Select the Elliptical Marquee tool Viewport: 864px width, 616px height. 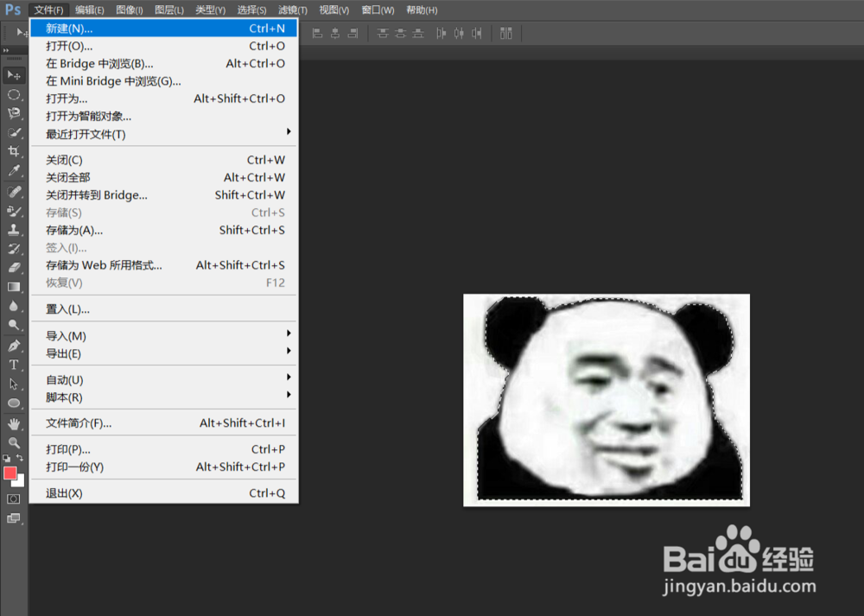[14, 95]
